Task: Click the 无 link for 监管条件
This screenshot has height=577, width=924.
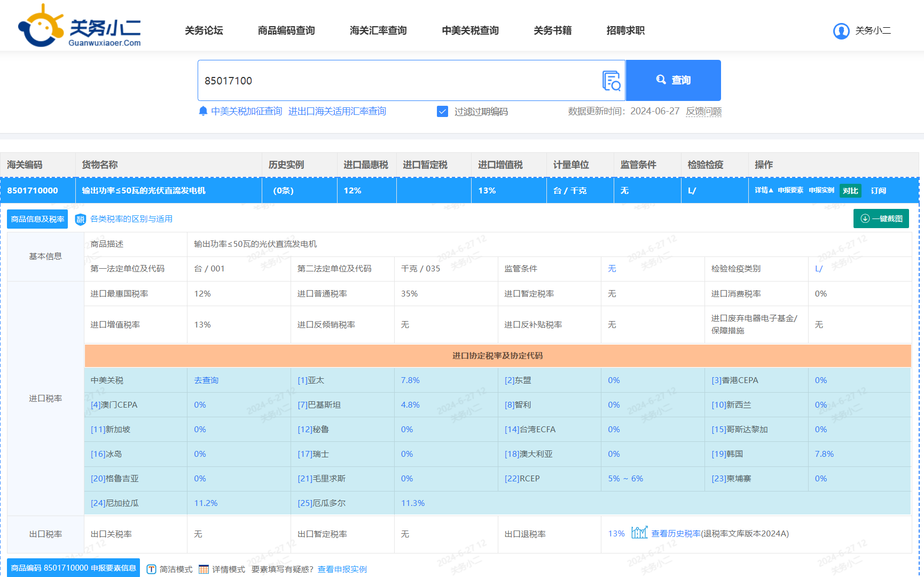Action: pos(612,269)
